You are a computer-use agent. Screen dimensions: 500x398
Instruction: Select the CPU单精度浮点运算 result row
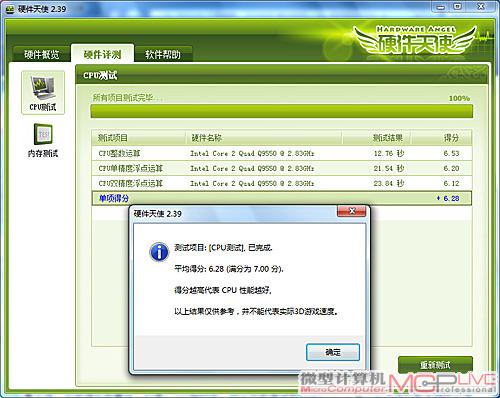[282, 168]
